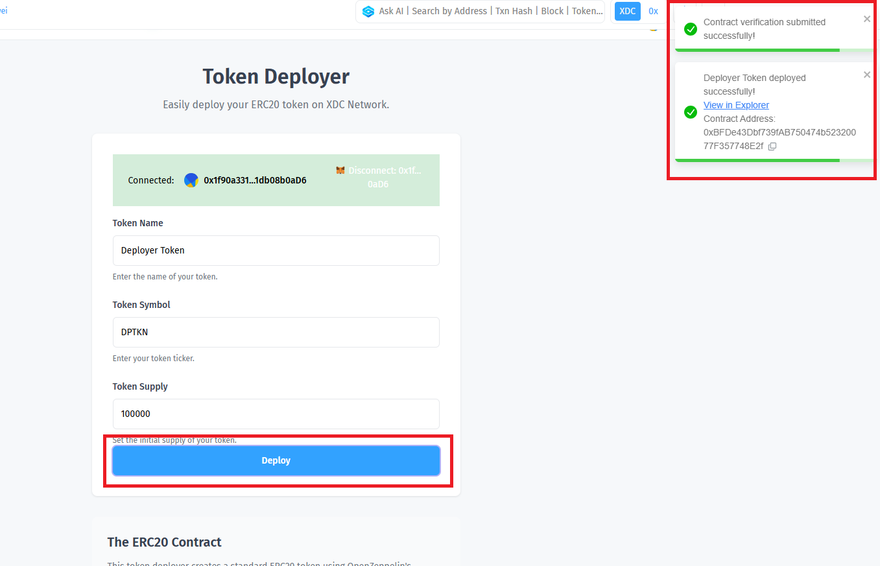Dismiss the contract verification notification
This screenshot has width=880, height=566.
(x=867, y=19)
